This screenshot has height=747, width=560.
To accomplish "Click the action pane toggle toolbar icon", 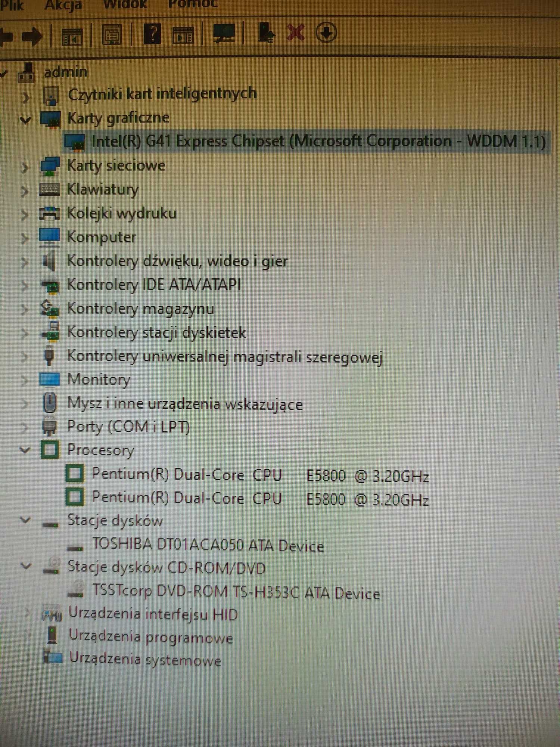I will [x=183, y=35].
